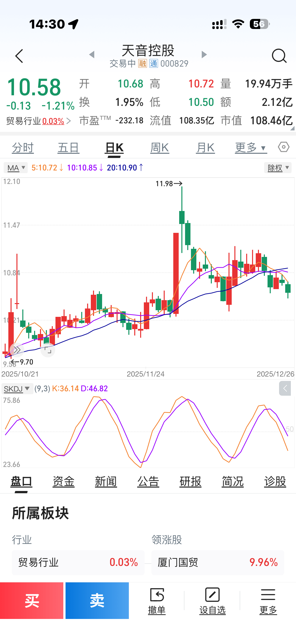Viewport: 296px width, 644px height.
Task: Switch to 研报 tab
Action: (x=190, y=481)
